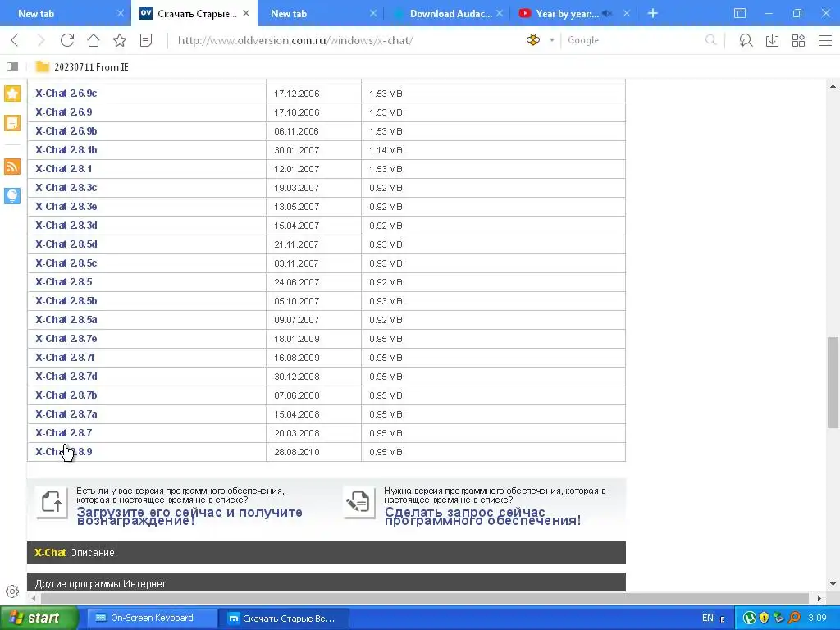Click the 3:09 taskbar clock
This screenshot has width=840, height=630.
(x=818, y=618)
